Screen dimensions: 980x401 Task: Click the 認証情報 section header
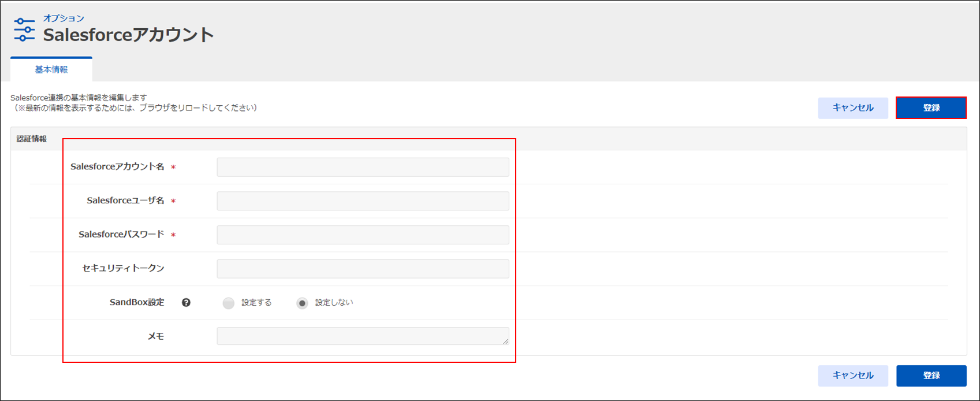pos(32,139)
